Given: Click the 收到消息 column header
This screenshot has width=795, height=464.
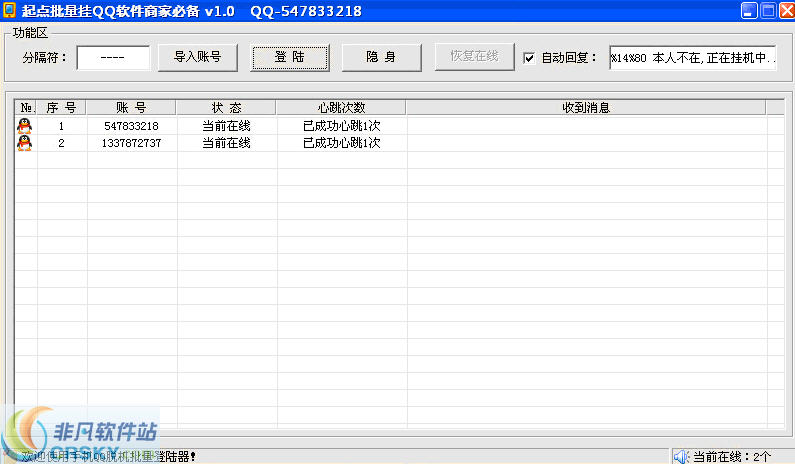Looking at the screenshot, I should pyautogui.click(x=586, y=108).
